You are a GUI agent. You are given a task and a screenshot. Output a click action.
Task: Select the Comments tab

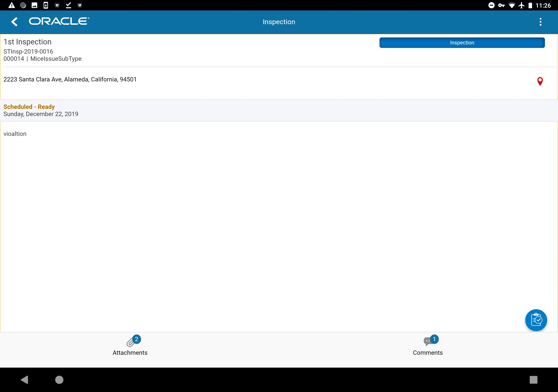pos(428,345)
